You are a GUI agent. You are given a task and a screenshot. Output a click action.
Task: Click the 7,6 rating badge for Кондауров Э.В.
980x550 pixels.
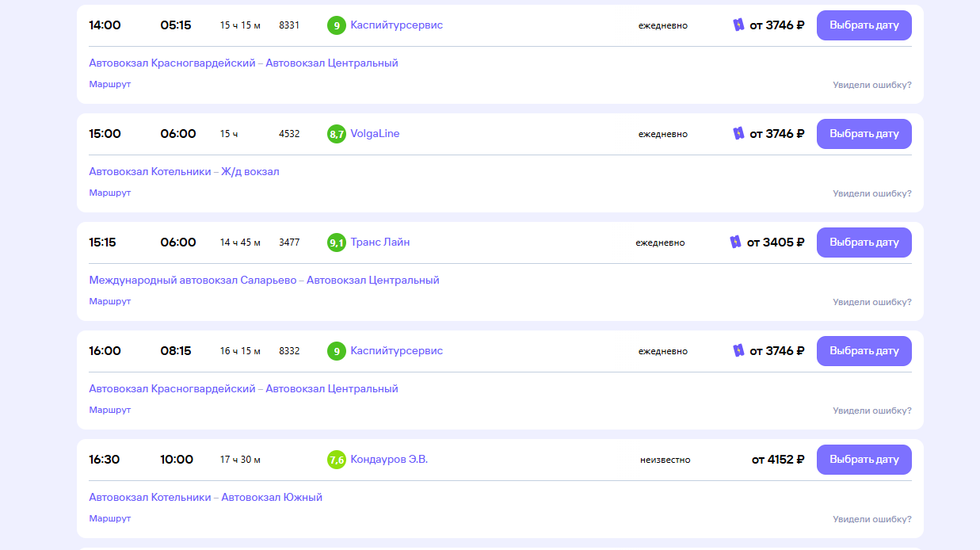pos(337,460)
